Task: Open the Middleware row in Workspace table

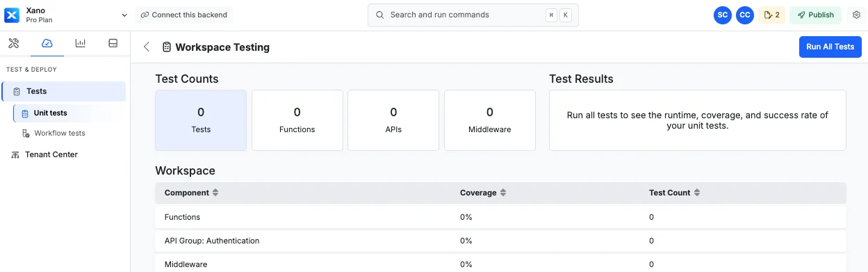Action: (x=500, y=264)
